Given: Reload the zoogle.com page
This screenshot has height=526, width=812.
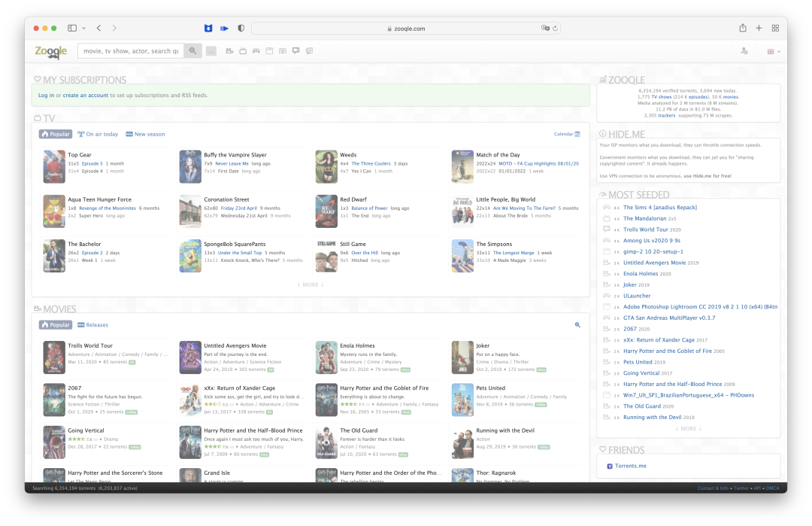Looking at the screenshot, I should (x=555, y=28).
